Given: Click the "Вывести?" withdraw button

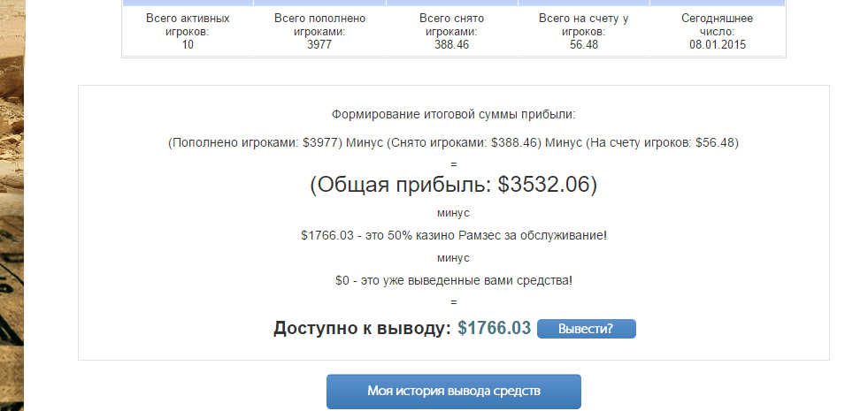Looking at the screenshot, I should pos(586,328).
